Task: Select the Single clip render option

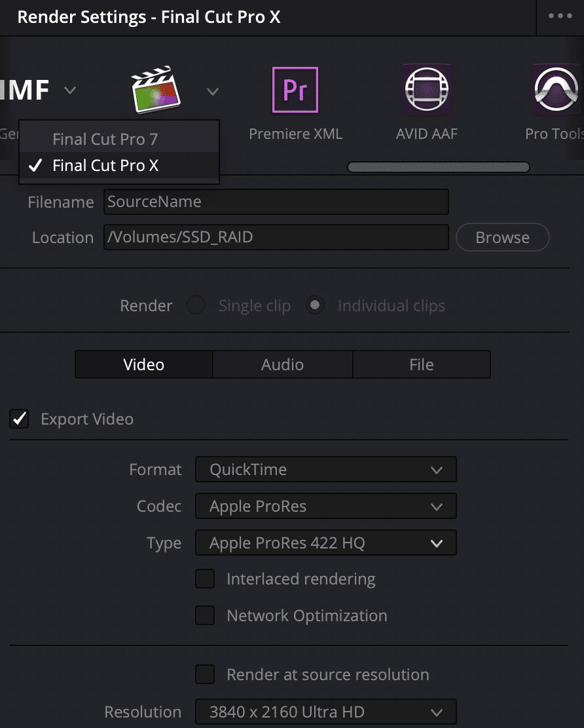Action: pos(196,306)
